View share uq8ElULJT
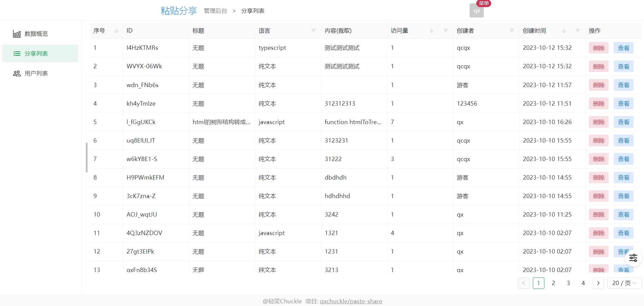 623,141
